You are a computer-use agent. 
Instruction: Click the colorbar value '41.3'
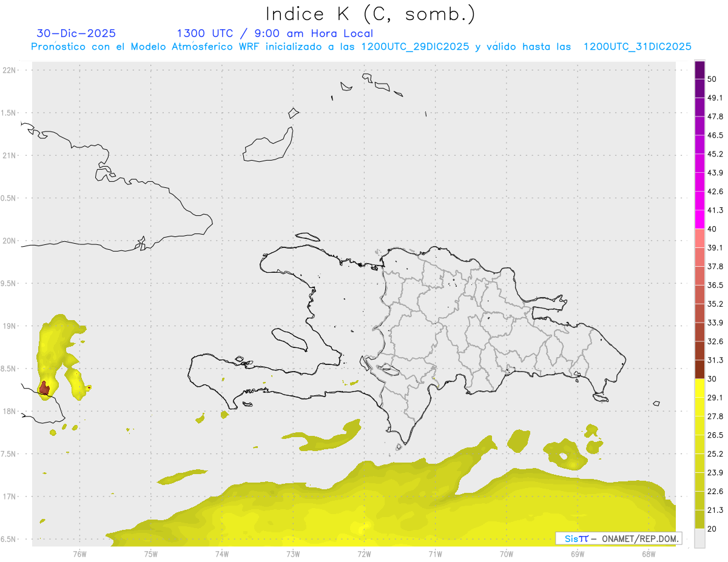coord(715,210)
